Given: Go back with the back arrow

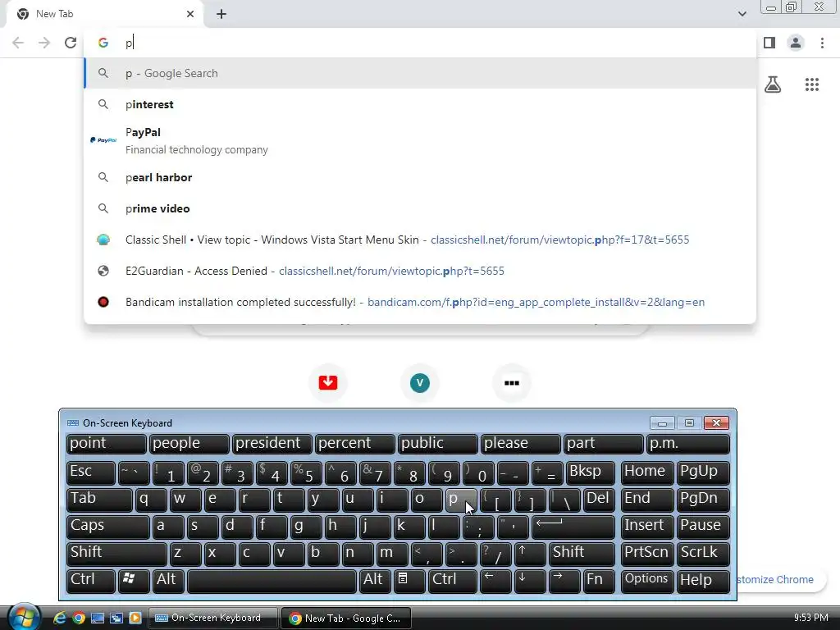Looking at the screenshot, I should 18,43.
